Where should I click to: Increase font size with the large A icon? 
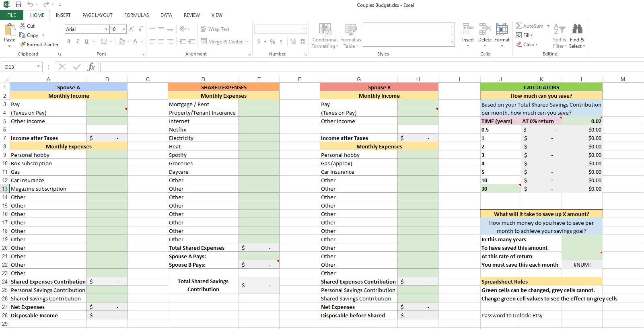(132, 29)
